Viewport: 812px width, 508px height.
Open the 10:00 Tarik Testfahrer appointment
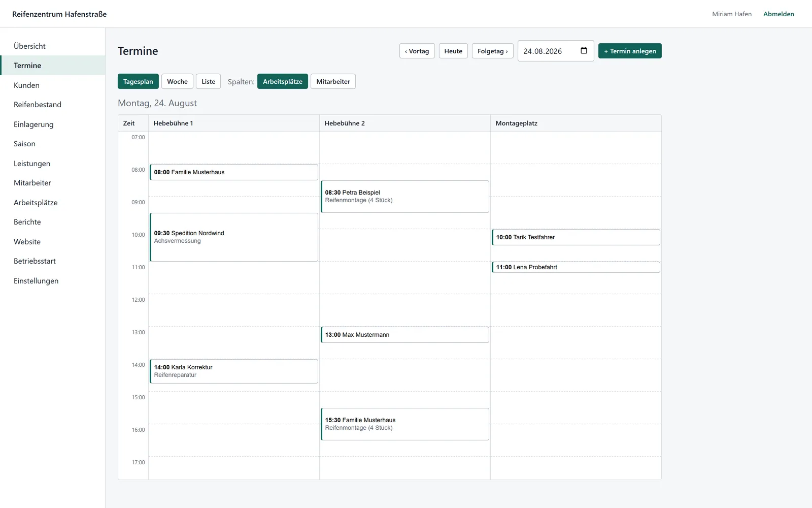(x=576, y=237)
